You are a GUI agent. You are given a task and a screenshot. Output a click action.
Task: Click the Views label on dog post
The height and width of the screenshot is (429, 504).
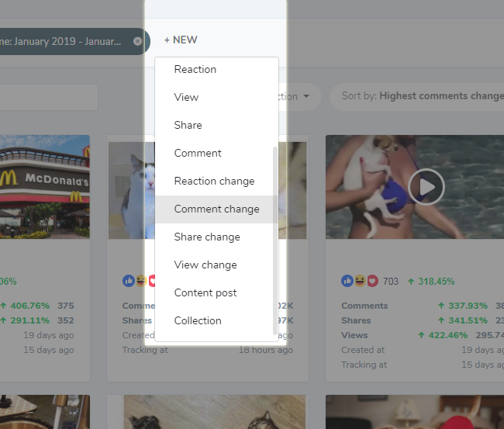coord(354,335)
